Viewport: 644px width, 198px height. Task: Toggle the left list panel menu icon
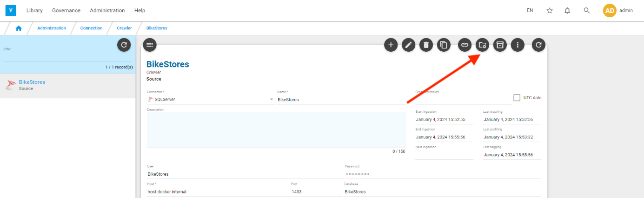click(x=149, y=45)
